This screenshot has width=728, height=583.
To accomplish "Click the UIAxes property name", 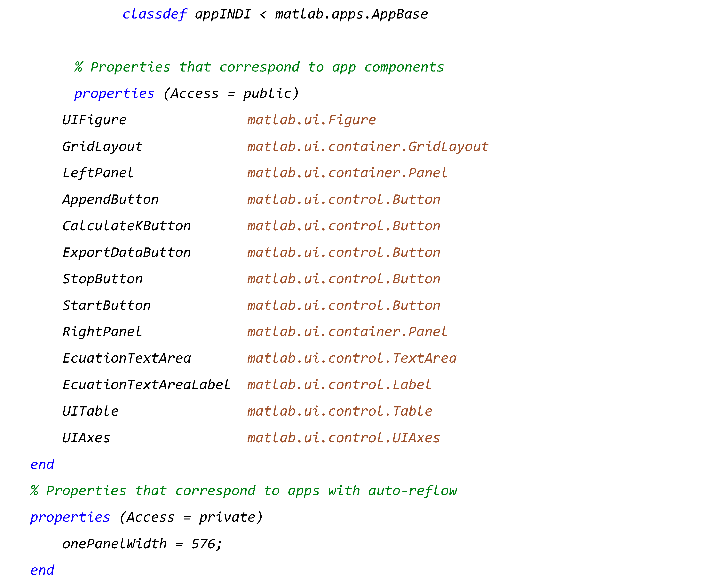I will point(86,438).
